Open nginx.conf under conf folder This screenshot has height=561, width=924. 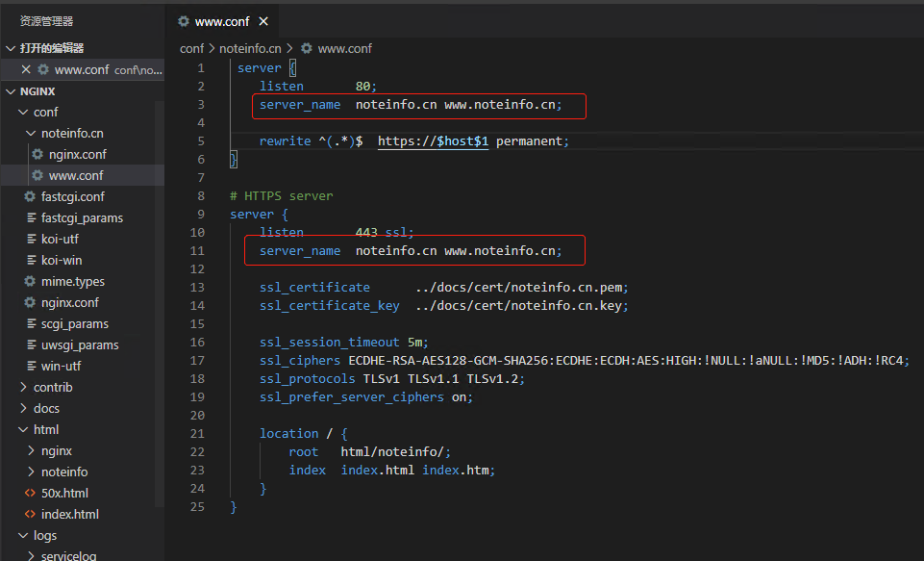(x=69, y=302)
